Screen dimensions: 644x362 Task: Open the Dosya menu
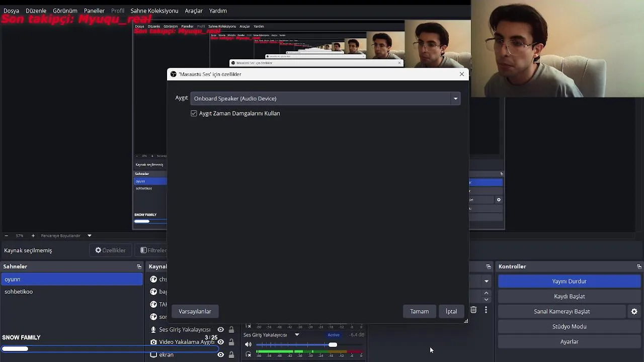(11, 11)
